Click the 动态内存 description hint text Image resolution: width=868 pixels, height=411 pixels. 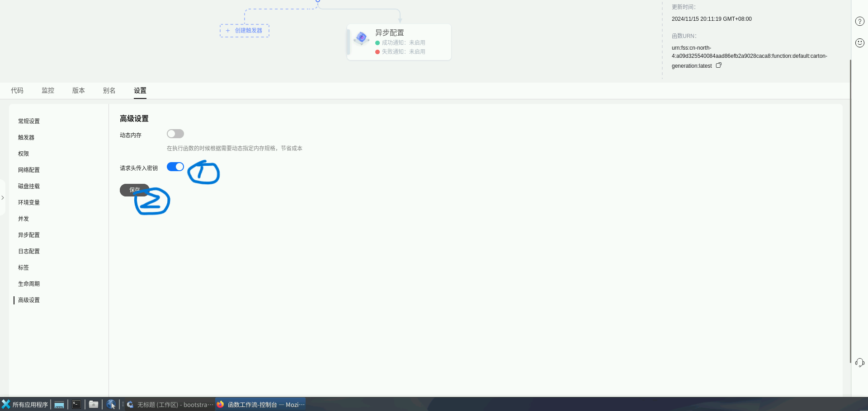(235, 148)
